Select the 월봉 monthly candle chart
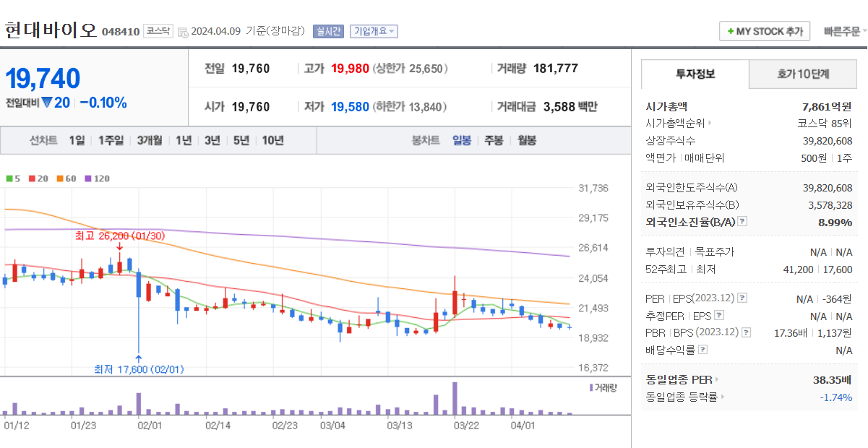This screenshot has height=448, width=868. pos(527,140)
